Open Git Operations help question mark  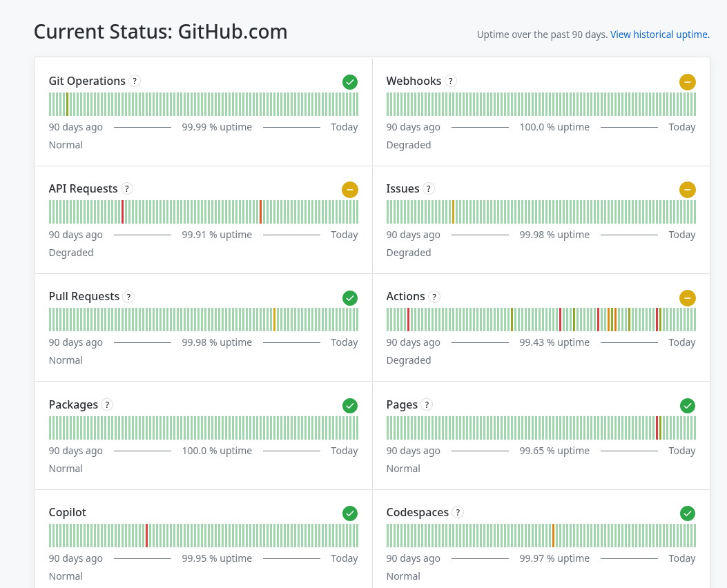[x=135, y=81]
